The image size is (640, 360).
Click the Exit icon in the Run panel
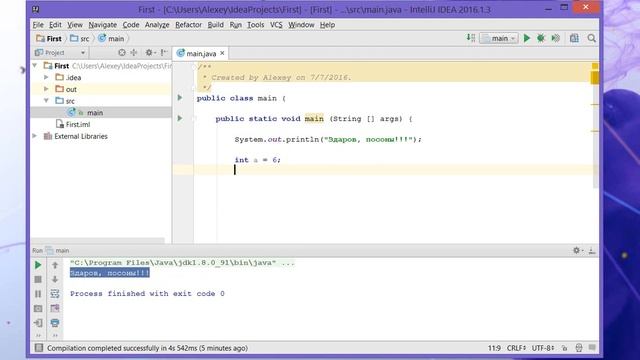pyautogui.click(x=38, y=323)
